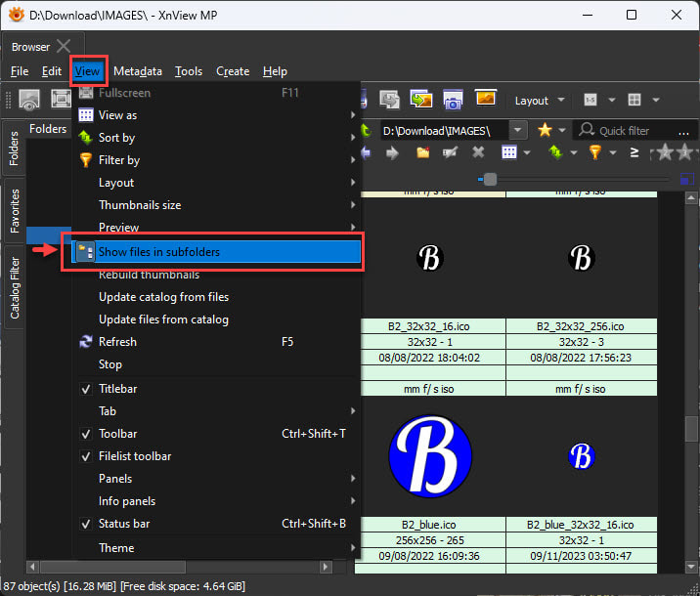The width and height of the screenshot is (700, 596).
Task: Click the view-as grid icon in filelist toolbar
Action: 509,152
